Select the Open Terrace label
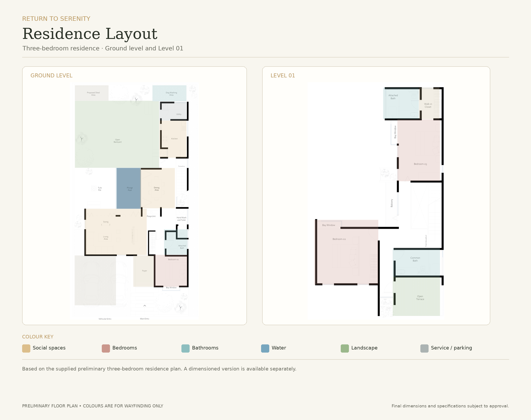 click(x=420, y=298)
